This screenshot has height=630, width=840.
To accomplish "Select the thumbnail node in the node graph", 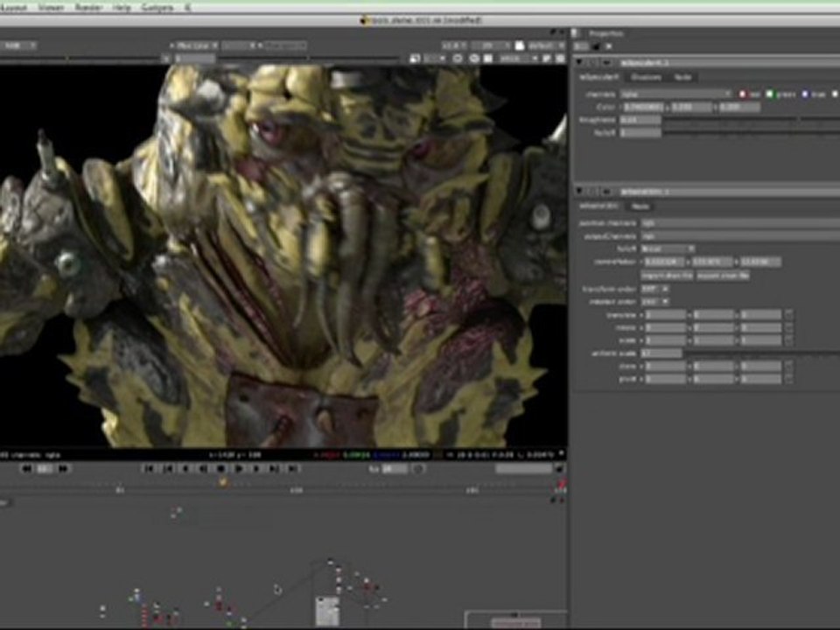I will click(x=327, y=611).
